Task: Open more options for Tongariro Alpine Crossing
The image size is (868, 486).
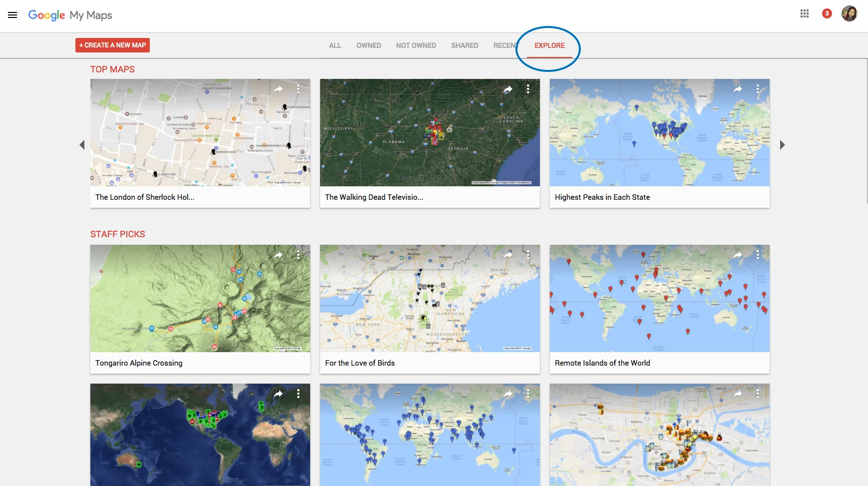Action: pos(298,255)
